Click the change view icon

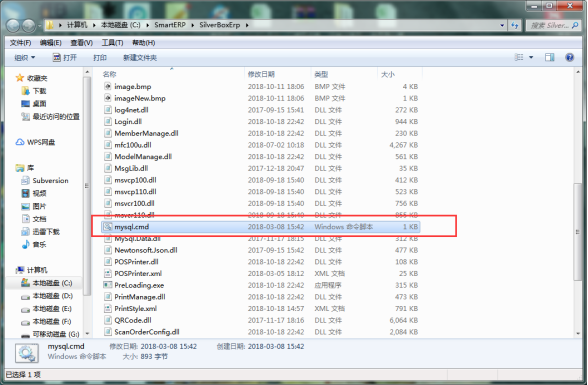tap(519, 57)
